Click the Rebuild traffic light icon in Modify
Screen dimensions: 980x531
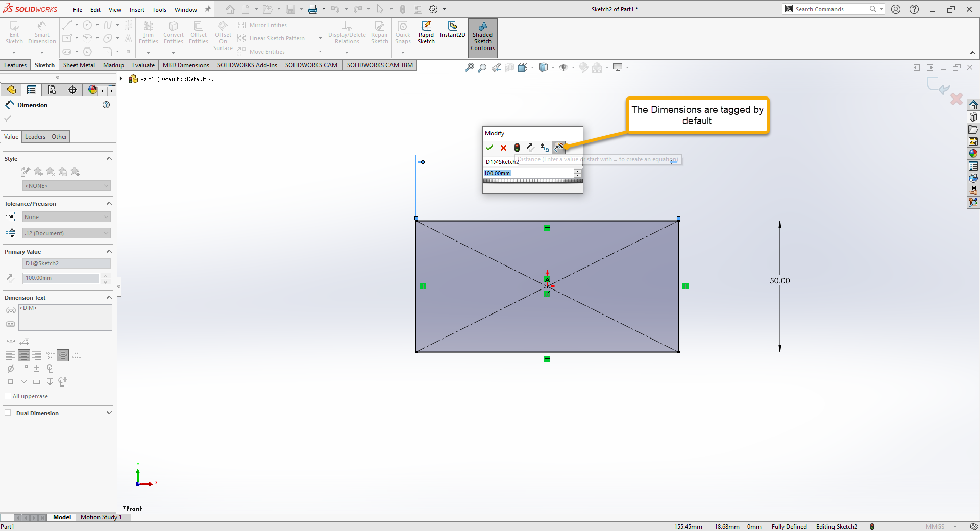(x=517, y=148)
